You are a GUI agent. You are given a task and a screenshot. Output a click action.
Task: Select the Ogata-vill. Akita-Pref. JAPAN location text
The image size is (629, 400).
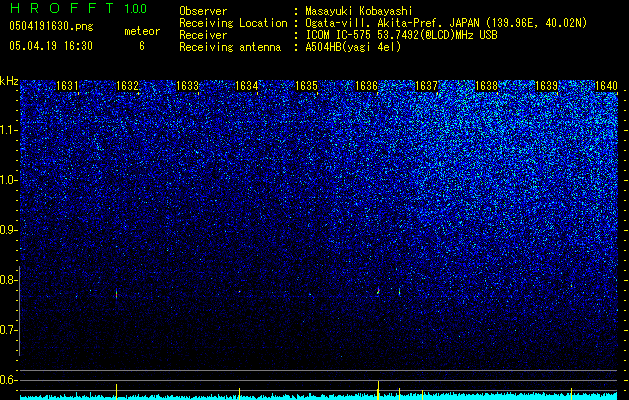click(446, 23)
